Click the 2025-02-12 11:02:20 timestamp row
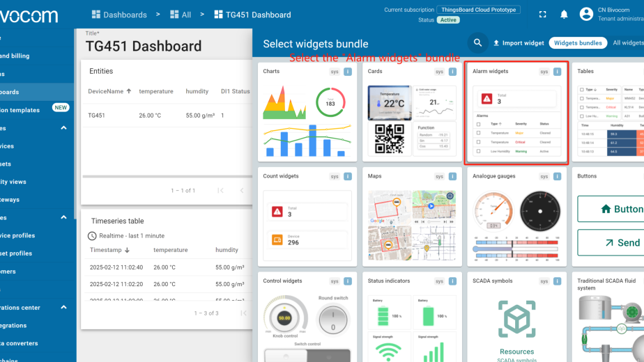 click(x=169, y=284)
